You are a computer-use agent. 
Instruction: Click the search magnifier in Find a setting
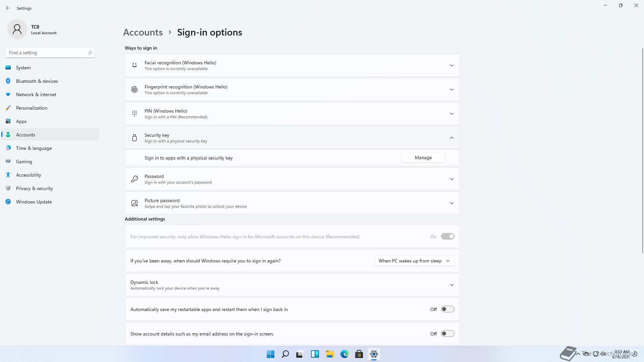[x=90, y=53]
